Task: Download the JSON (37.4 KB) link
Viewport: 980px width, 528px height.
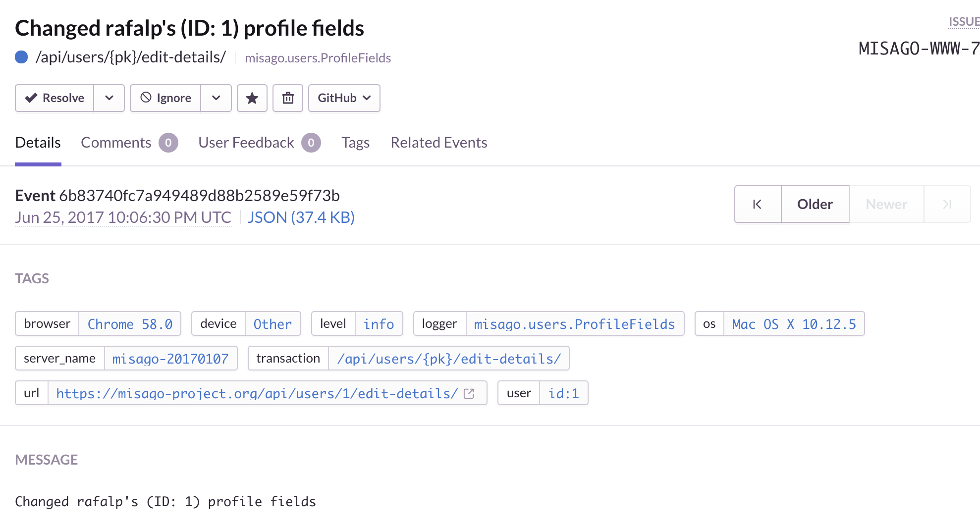Action: [x=301, y=217]
